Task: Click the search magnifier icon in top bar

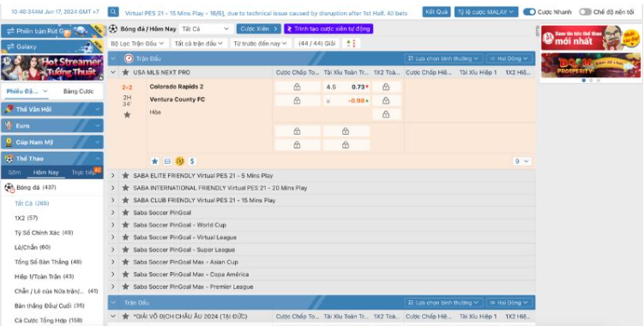Action: click(x=113, y=12)
